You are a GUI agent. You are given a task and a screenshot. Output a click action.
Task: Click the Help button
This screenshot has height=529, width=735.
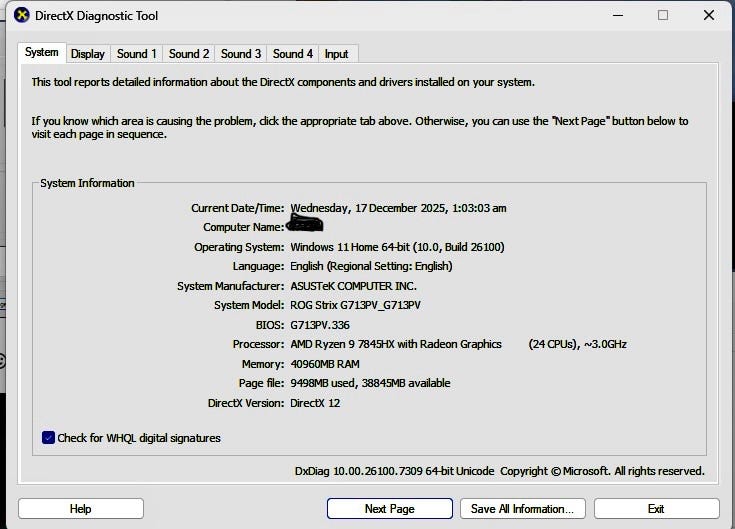[81, 508]
